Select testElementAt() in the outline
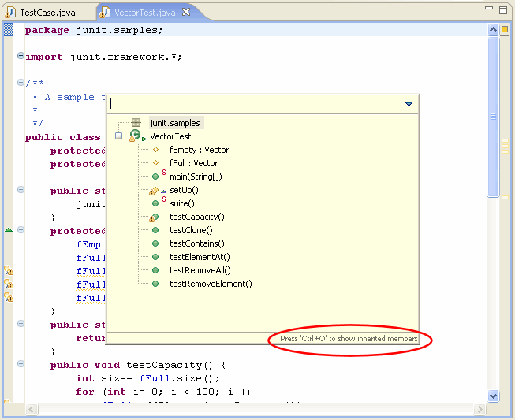 pyautogui.click(x=200, y=257)
